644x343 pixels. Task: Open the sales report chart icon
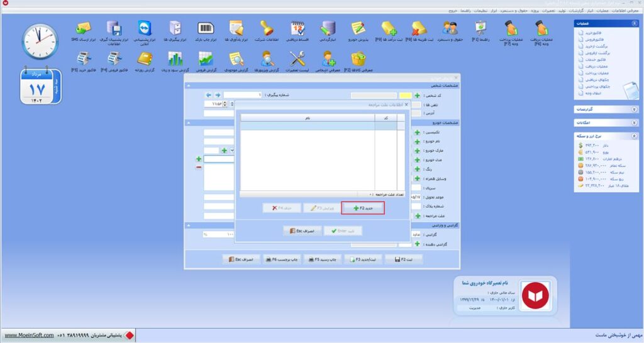click(x=206, y=59)
